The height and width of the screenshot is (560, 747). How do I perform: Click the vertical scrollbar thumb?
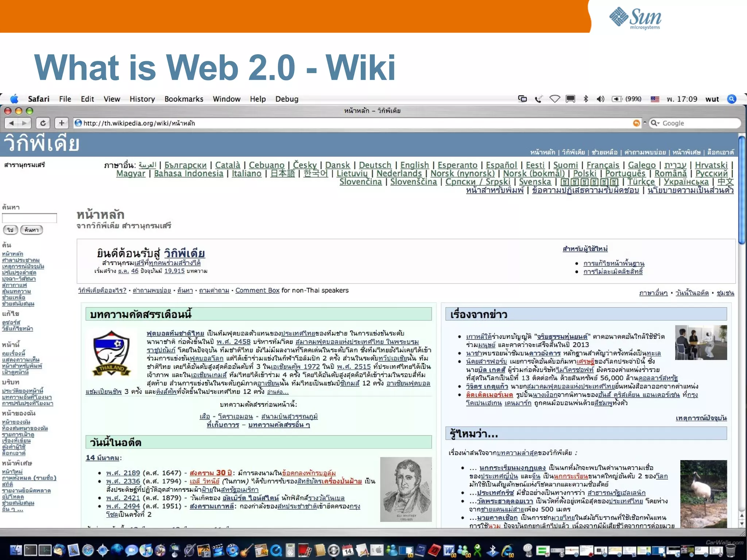pyautogui.click(x=742, y=190)
